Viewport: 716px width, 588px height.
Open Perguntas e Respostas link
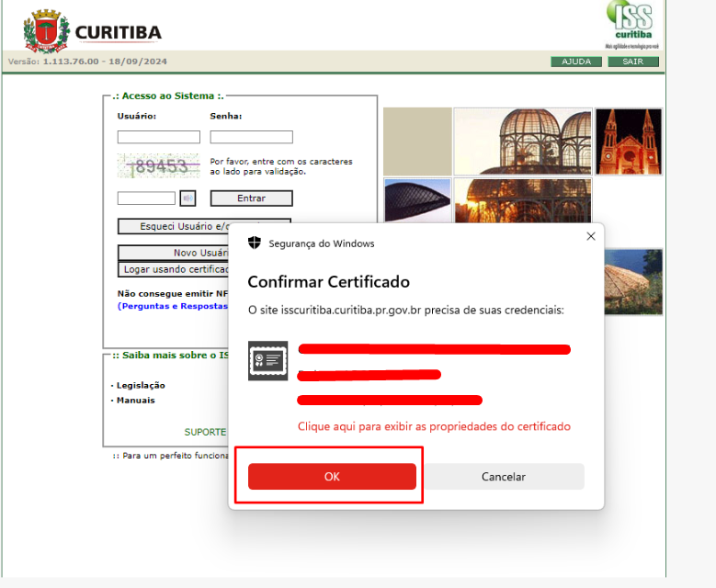pos(173,306)
